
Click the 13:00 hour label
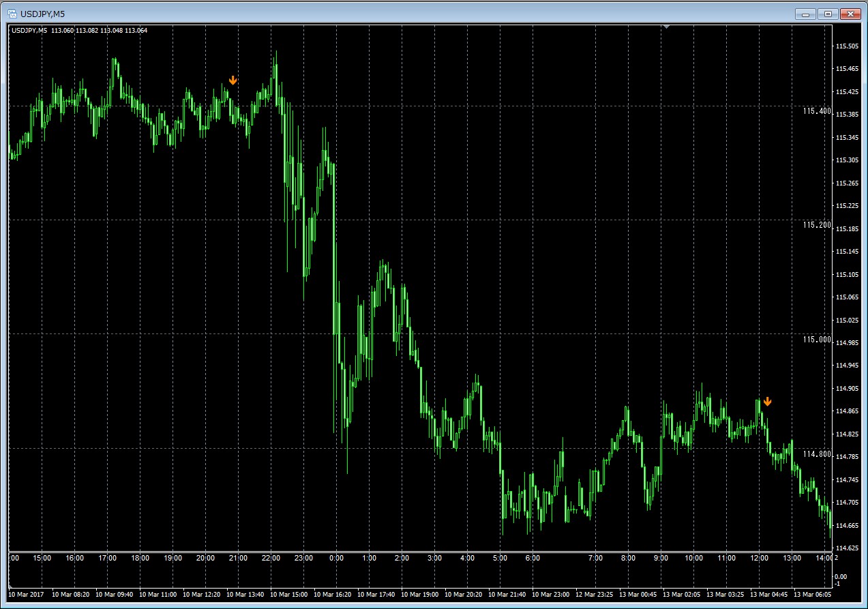coord(792,558)
